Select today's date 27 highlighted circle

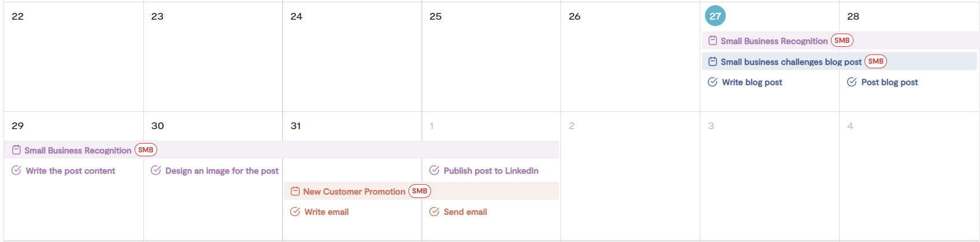(x=715, y=16)
